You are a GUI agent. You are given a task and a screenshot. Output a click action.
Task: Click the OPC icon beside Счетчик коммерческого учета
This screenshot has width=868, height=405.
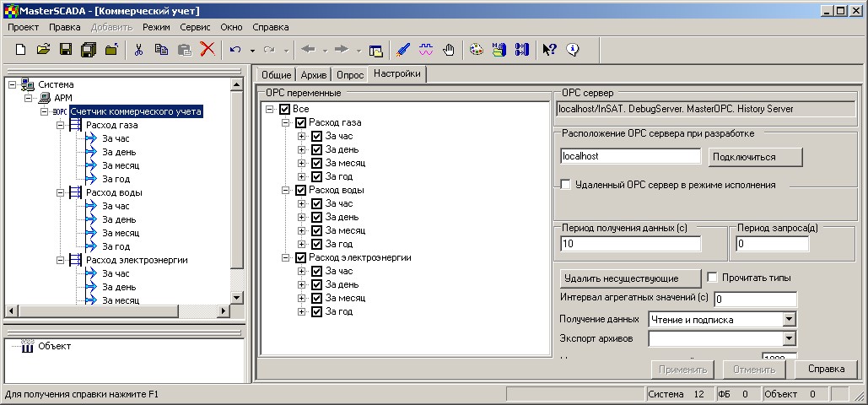[x=61, y=112]
